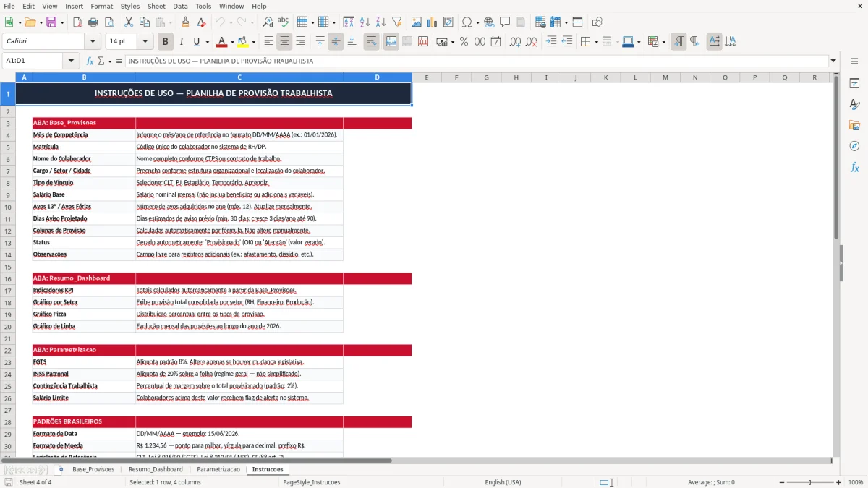Open the 14 pt font size dropdown

point(145,42)
